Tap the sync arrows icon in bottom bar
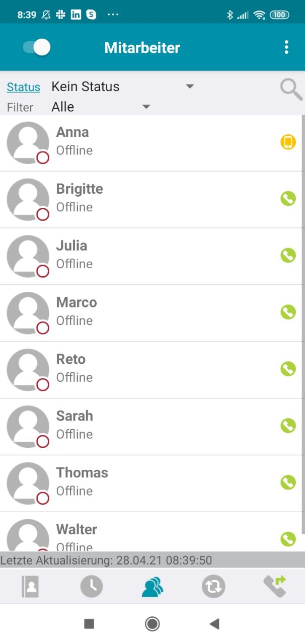Screen dimensions: 305x644 tap(213, 587)
